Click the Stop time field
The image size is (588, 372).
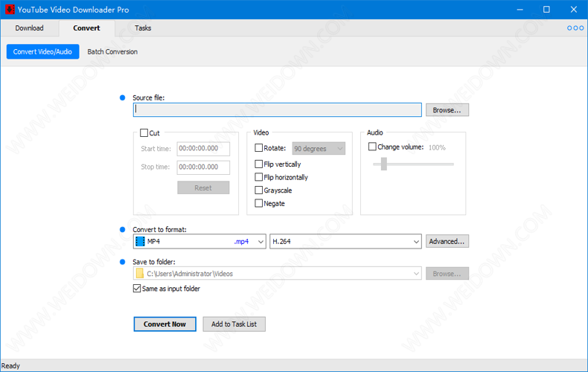(x=203, y=167)
